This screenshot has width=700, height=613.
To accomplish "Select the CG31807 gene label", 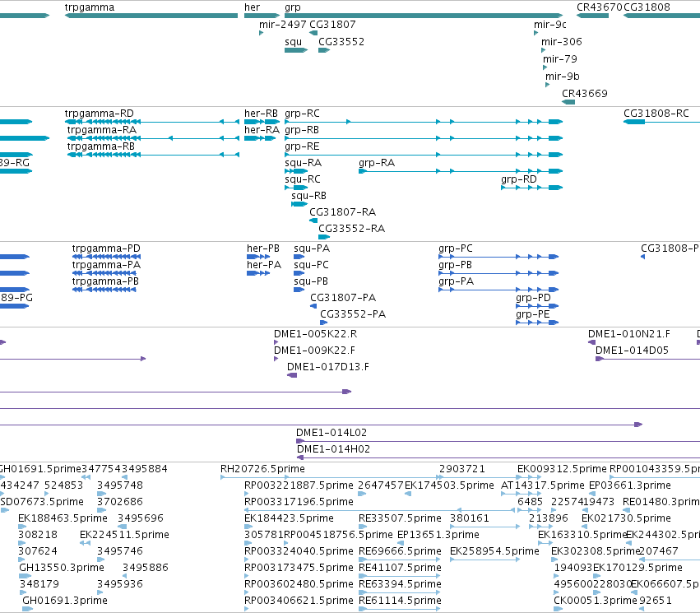I will (x=332, y=25).
